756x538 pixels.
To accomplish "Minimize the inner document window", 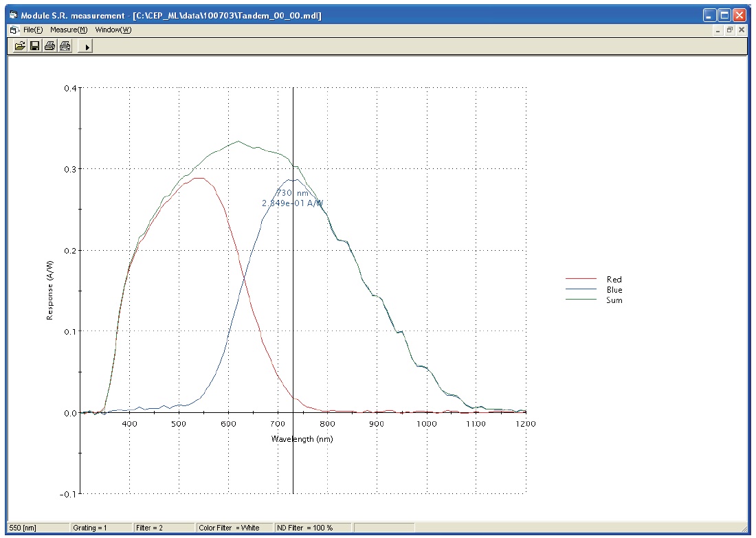I will coord(718,30).
